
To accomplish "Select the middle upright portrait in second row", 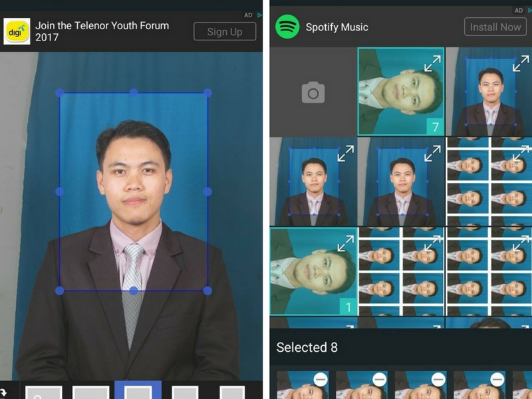I will click(x=401, y=182).
